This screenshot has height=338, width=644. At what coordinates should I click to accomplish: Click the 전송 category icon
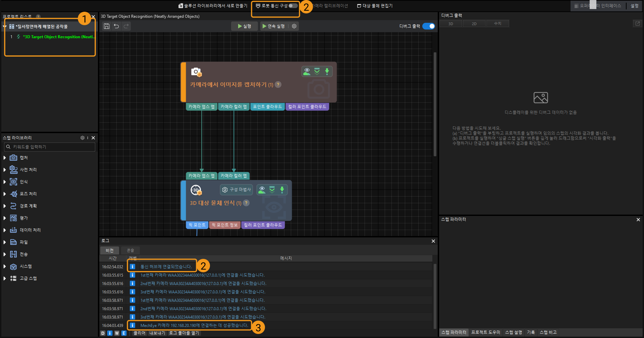click(x=13, y=254)
